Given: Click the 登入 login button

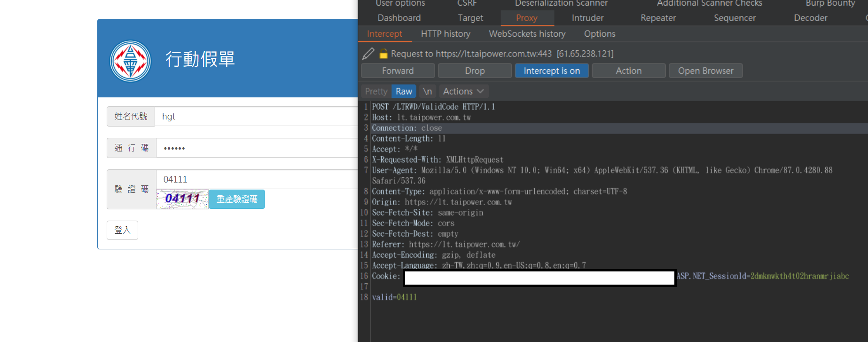Looking at the screenshot, I should tap(122, 230).
